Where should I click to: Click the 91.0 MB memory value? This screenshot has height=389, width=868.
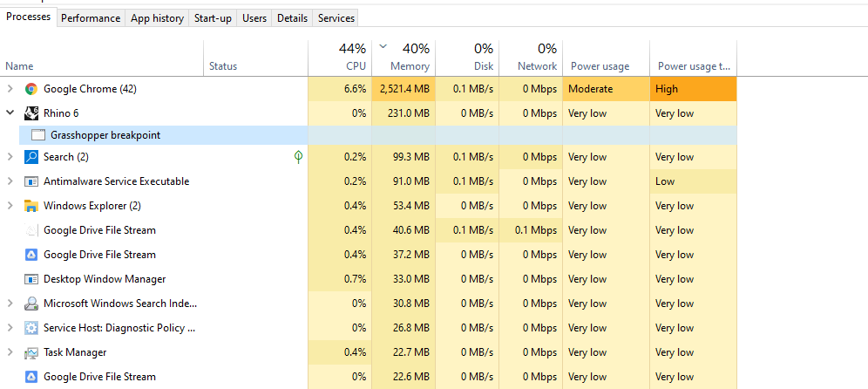[410, 181]
